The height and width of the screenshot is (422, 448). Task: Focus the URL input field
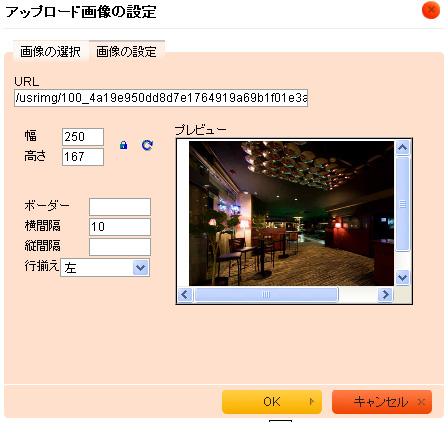[161, 98]
